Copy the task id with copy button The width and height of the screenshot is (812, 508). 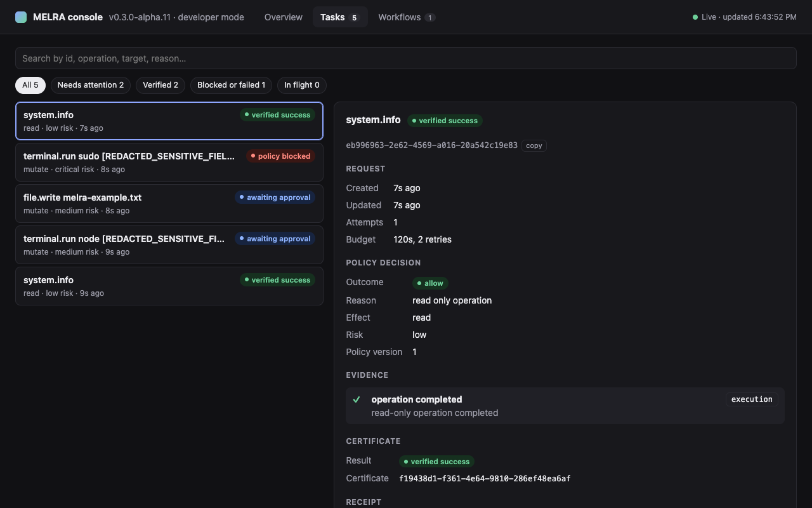(x=534, y=145)
